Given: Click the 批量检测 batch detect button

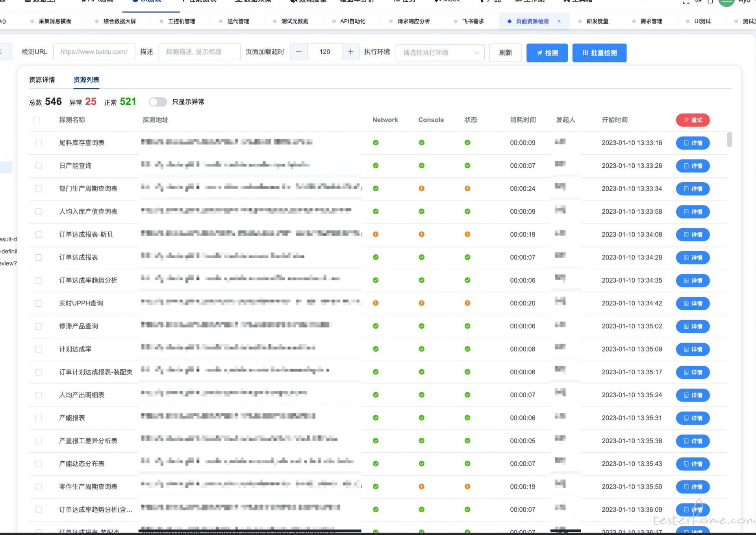Looking at the screenshot, I should [599, 53].
